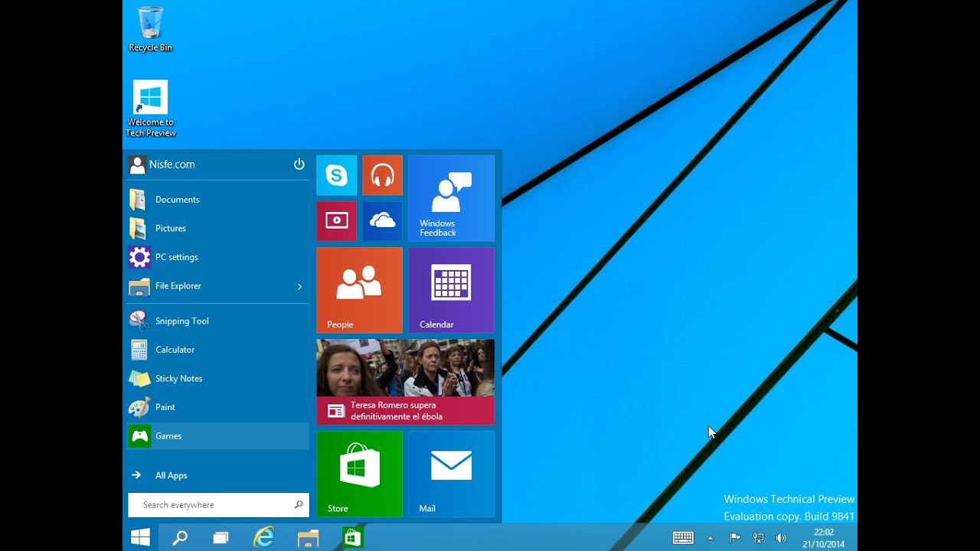Image resolution: width=980 pixels, height=551 pixels.
Task: Open PC settings
Action: pos(218,257)
